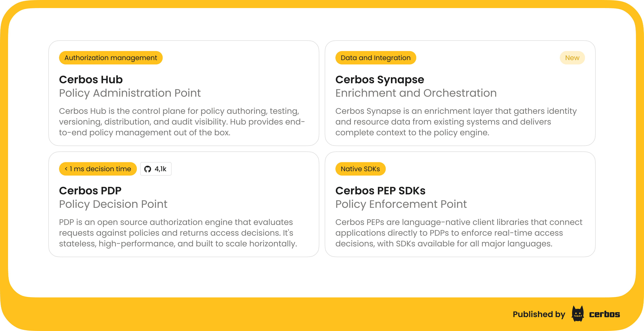Click Policy Enforcement Point subtitle

[x=401, y=204]
